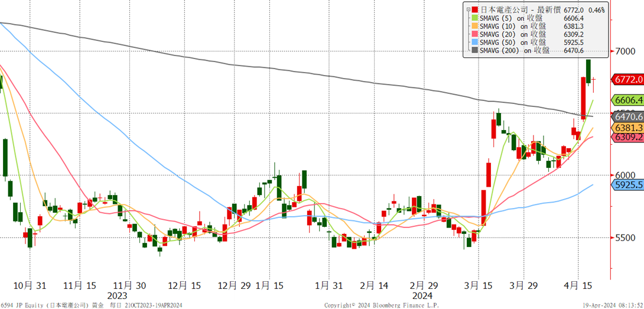Click the red swatch for 日本電產公司 最新價
The height and width of the screenshot is (309, 644).
point(475,10)
